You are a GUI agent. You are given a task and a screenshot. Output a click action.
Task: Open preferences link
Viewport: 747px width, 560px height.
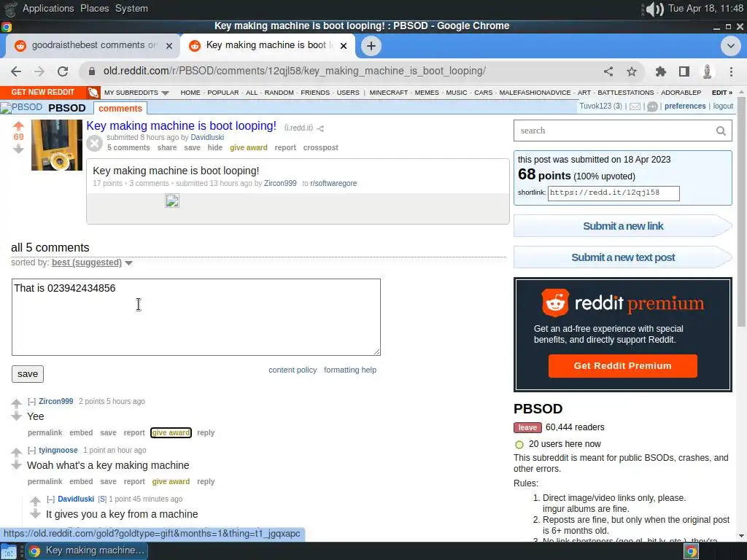(685, 106)
